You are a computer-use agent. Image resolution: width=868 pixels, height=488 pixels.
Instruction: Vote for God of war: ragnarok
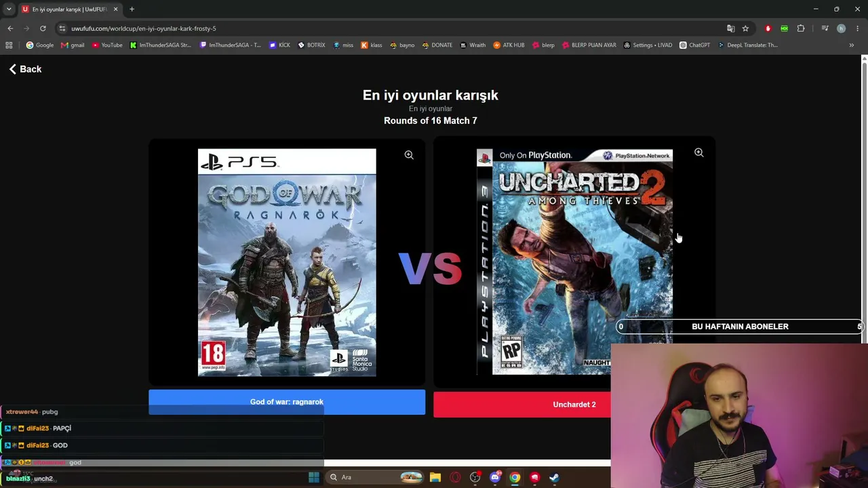(x=287, y=402)
